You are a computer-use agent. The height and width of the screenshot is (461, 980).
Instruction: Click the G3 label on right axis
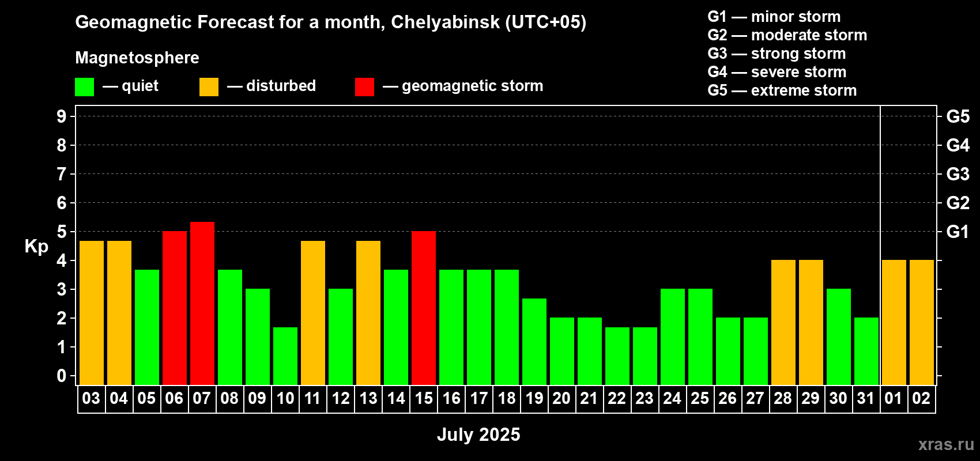pos(958,174)
